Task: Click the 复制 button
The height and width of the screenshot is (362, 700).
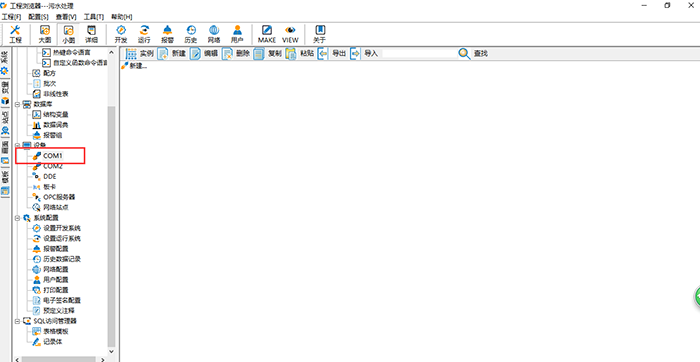Action: coord(267,54)
